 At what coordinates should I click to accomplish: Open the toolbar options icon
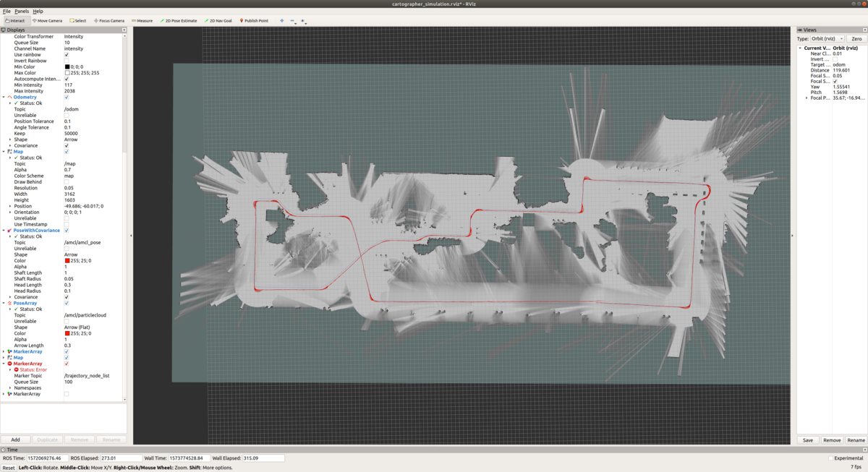pyautogui.click(x=303, y=21)
